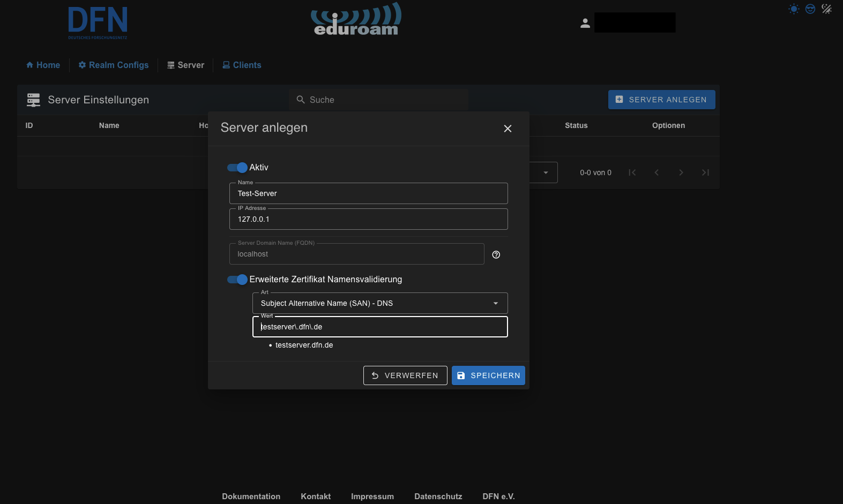Image resolution: width=843 pixels, height=504 pixels.
Task: Click the DFN logo
Action: click(98, 23)
